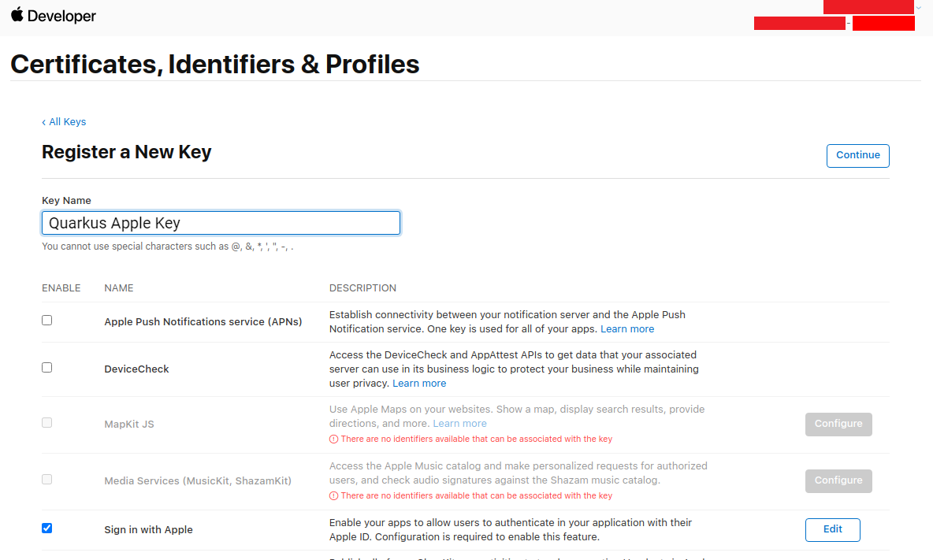Enable the Apple Push Notifications service checkbox
The width and height of the screenshot is (933, 560).
tap(47, 321)
